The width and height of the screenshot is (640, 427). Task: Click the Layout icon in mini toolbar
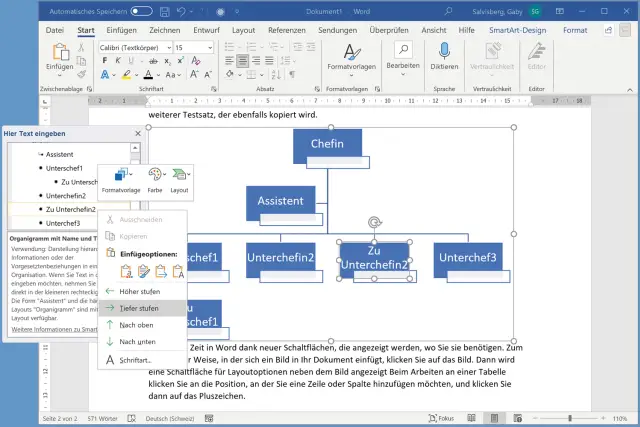(x=180, y=176)
